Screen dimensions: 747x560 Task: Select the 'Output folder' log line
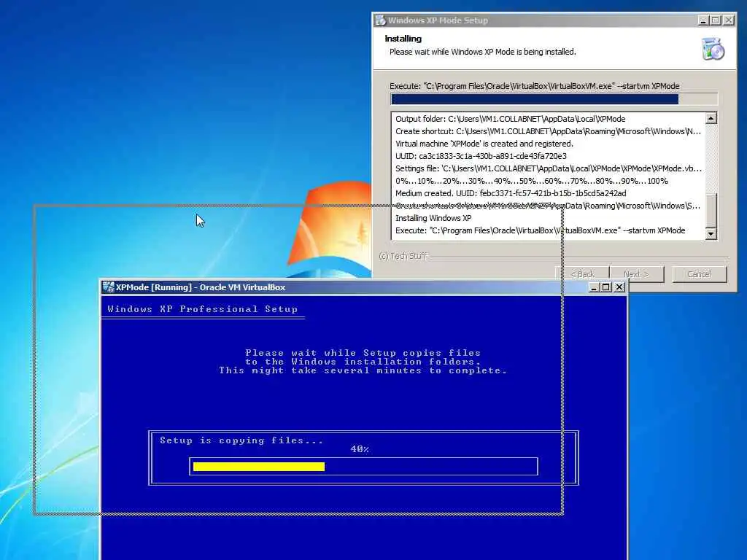pos(510,119)
